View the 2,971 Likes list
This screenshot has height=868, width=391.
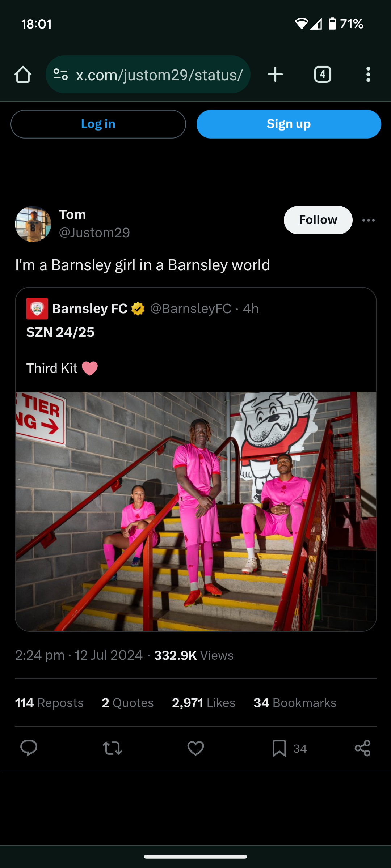coord(203,703)
